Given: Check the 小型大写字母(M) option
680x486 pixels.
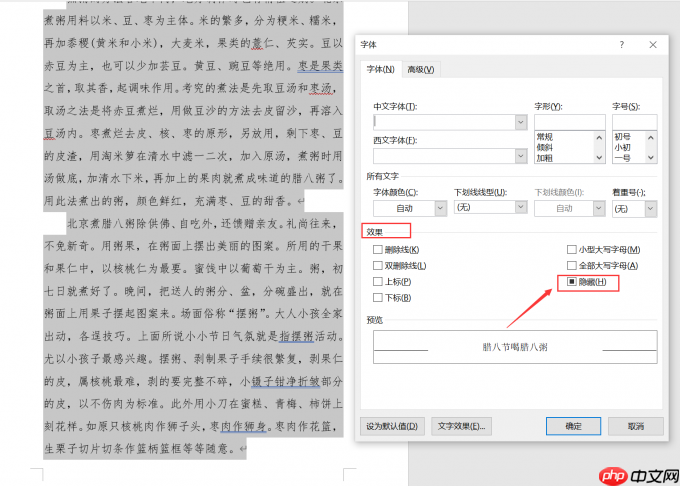Looking at the screenshot, I should click(x=572, y=250).
